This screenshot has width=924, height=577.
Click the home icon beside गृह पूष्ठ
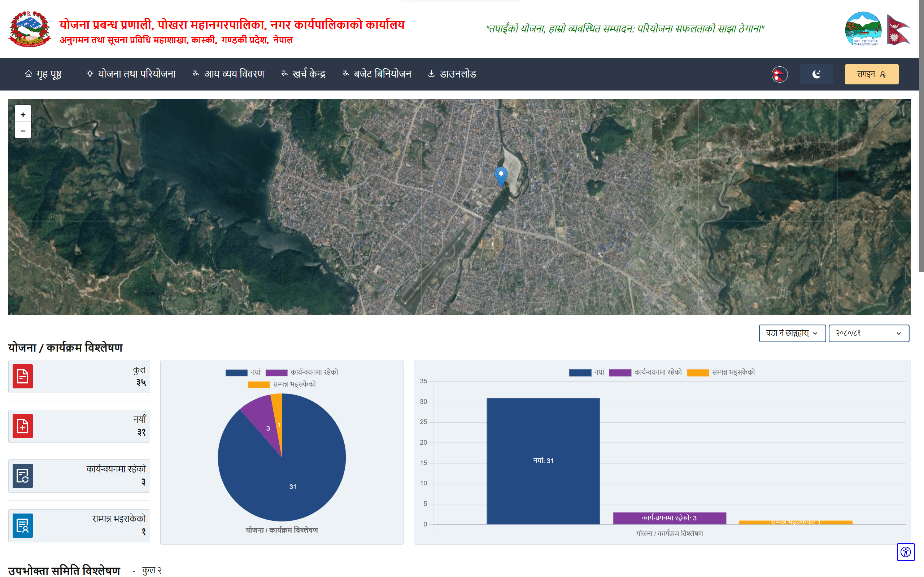28,73
